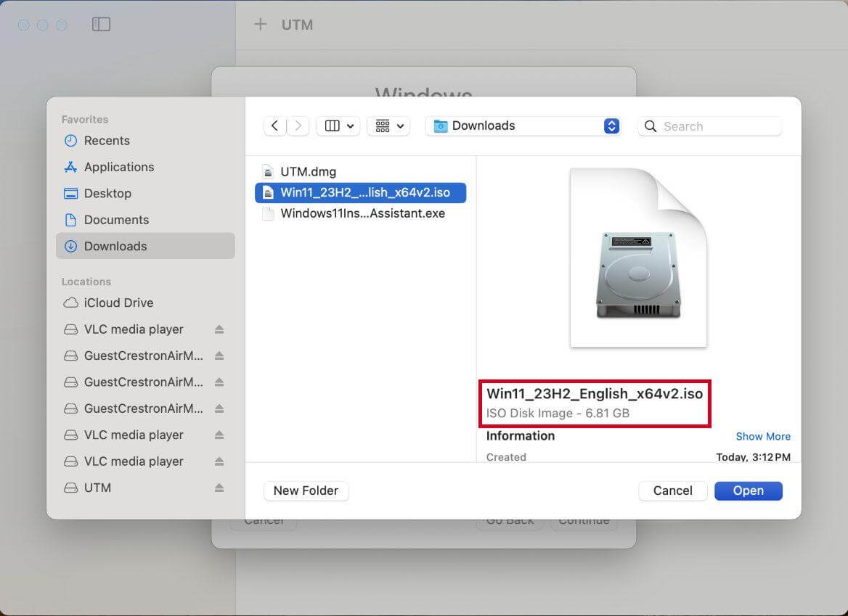Click the Open button
This screenshot has width=848, height=616.
(749, 490)
